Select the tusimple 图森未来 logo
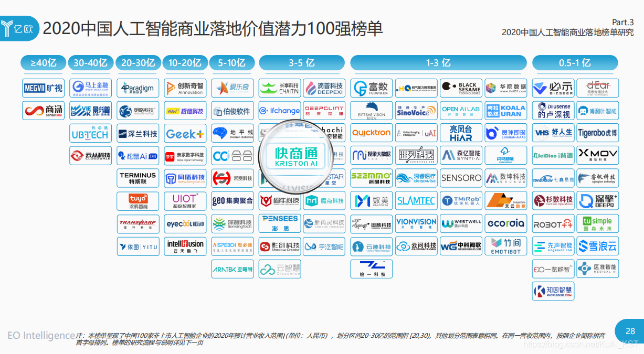Image resolution: width=644 pixels, height=354 pixels. coord(598,223)
